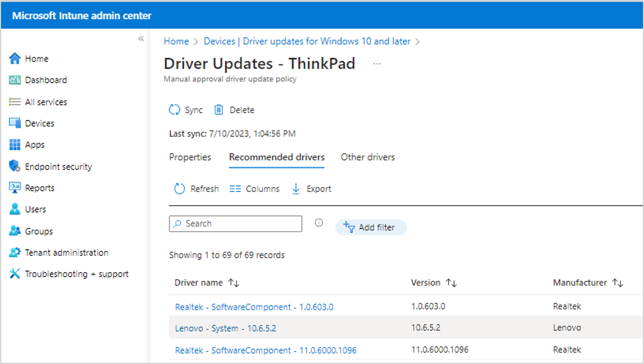Screen dimensions: 644x364
Task: Click the Delete trash can icon
Action: coord(219,109)
